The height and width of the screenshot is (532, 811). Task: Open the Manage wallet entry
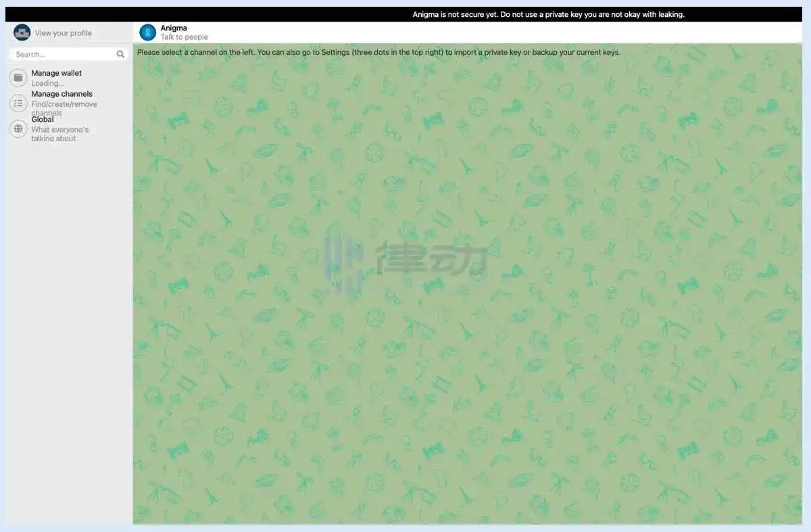tap(69, 78)
